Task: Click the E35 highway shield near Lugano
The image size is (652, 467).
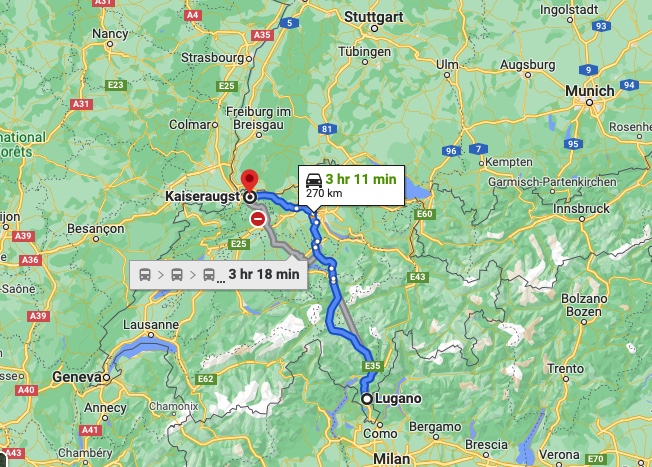Action: pyautogui.click(x=373, y=366)
